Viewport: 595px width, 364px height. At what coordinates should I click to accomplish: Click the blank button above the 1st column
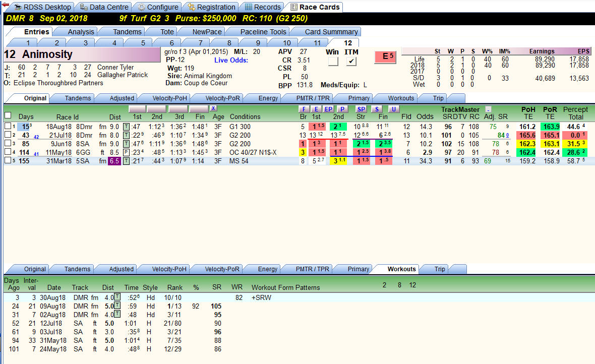[x=137, y=109]
